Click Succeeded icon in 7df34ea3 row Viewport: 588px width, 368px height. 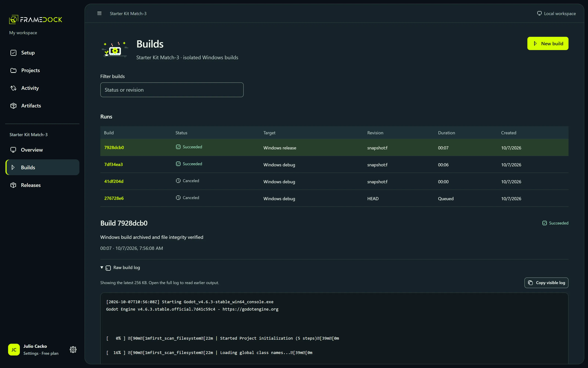tap(178, 164)
